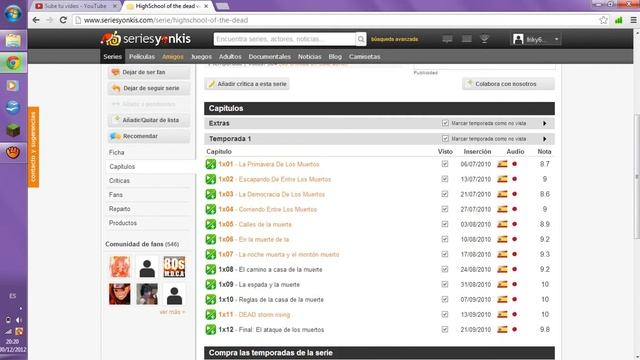This screenshot has width=640, height=360.
Task: Toggle Visto checkbox for episode 1x02
Action: (445, 179)
